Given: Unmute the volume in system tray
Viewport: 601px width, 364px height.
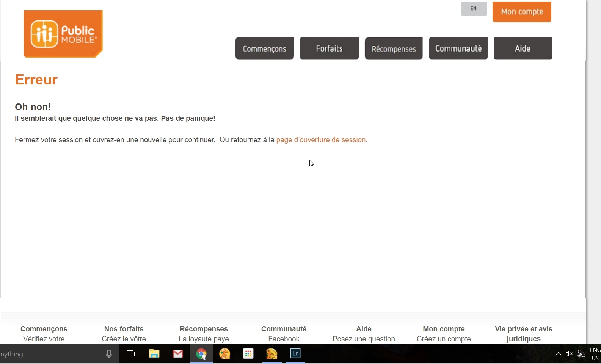Looking at the screenshot, I should (569, 354).
